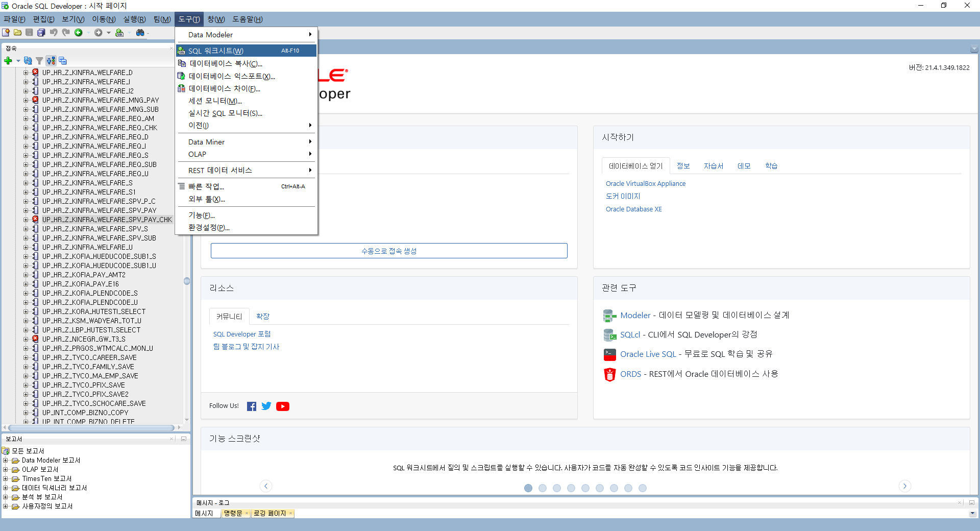Image resolution: width=980 pixels, height=531 pixels.
Task: Click the funnel filter icon in connections panel
Action: pyautogui.click(x=39, y=61)
